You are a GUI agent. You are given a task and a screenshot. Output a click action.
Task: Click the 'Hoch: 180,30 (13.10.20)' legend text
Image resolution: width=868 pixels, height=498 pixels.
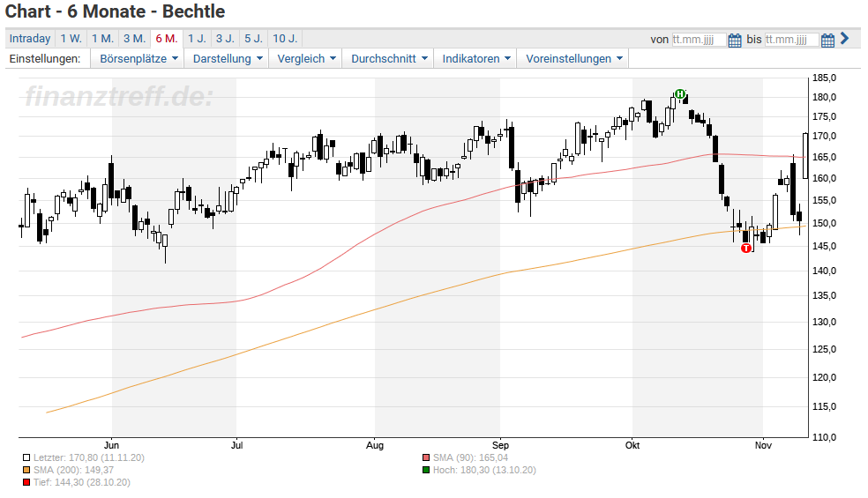coord(484,471)
